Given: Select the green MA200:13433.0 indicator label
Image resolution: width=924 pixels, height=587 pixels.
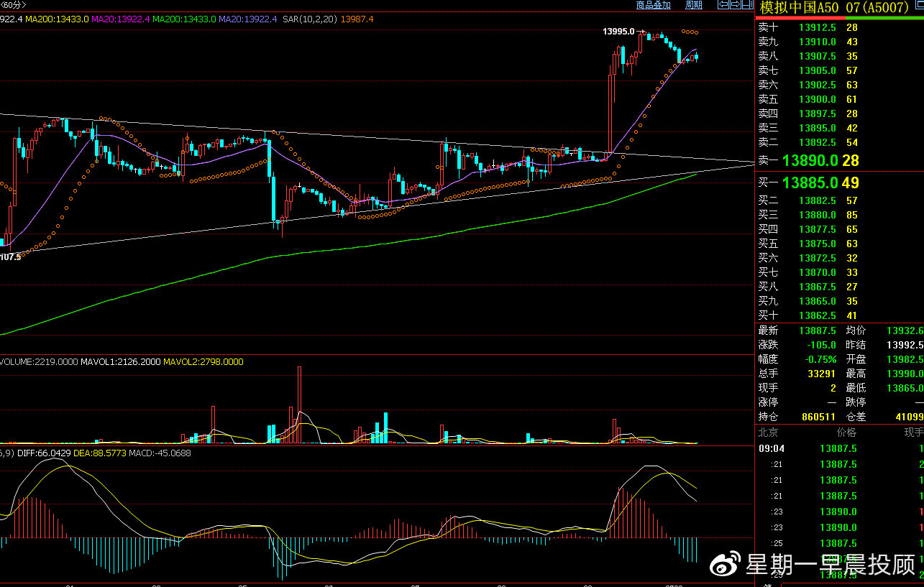Looking at the screenshot, I should point(184,19).
